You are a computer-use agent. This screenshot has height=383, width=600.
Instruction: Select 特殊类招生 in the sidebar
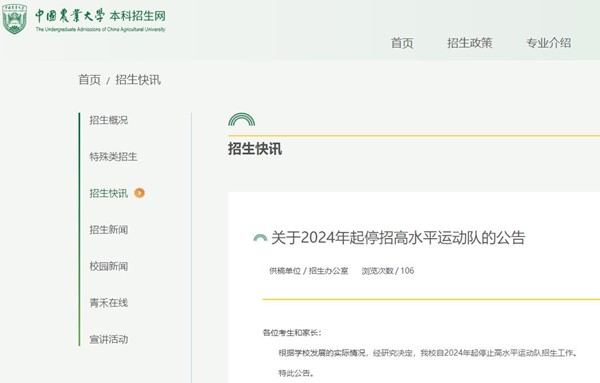(x=113, y=156)
